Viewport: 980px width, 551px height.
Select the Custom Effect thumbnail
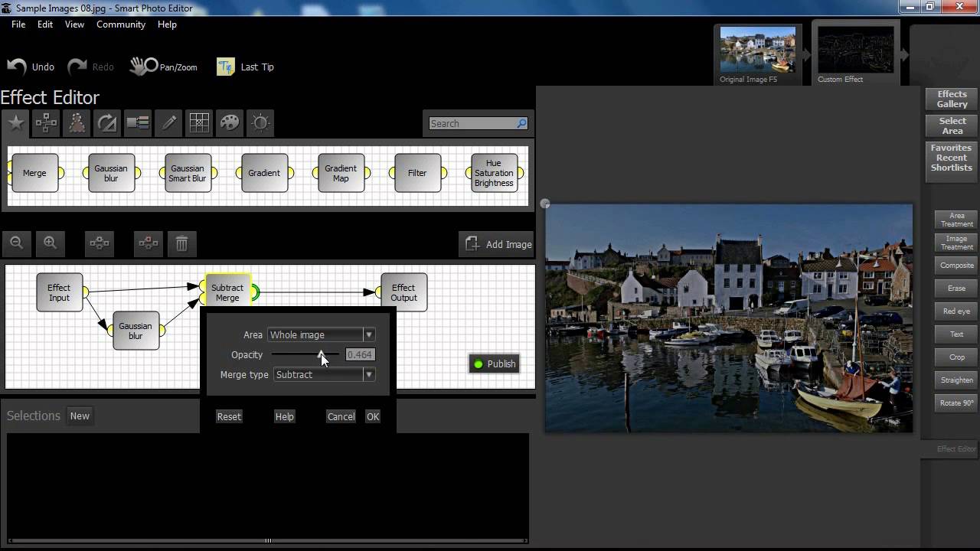[x=855, y=51]
